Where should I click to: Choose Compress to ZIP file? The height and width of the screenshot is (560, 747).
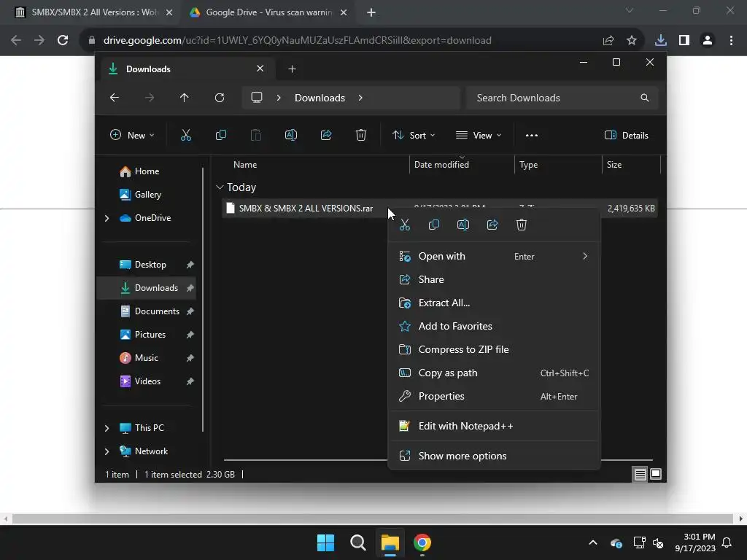[x=494, y=349]
